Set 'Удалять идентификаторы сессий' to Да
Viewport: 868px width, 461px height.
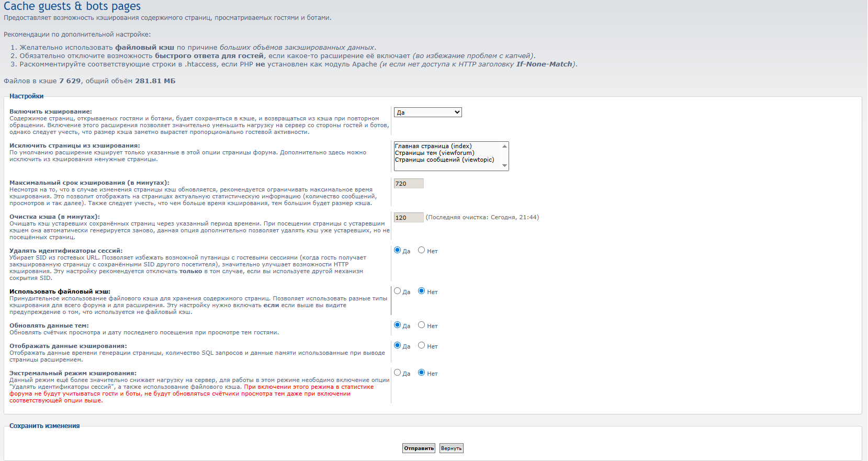398,251
